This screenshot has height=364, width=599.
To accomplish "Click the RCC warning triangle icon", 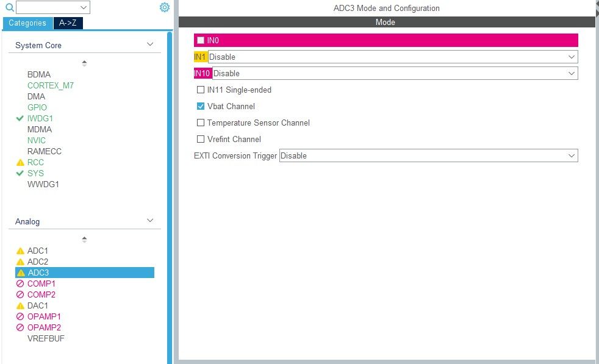I will pyautogui.click(x=20, y=163).
